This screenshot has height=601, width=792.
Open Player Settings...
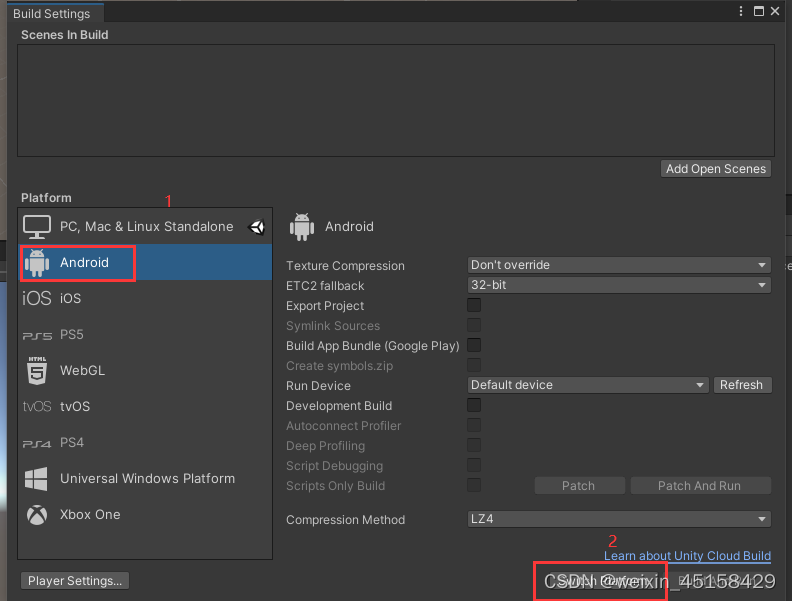click(75, 581)
